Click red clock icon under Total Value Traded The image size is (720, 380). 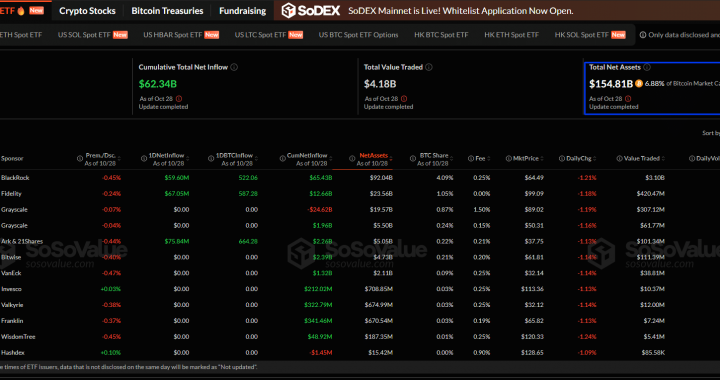pyautogui.click(x=404, y=99)
